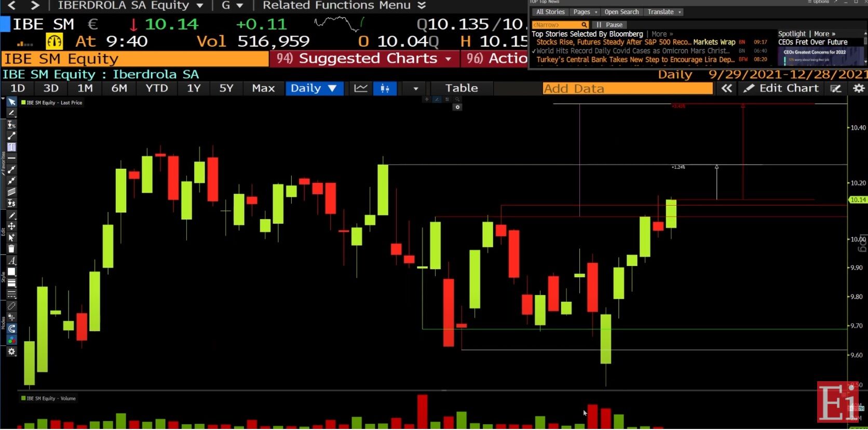The width and height of the screenshot is (868, 430).
Task: Select the trend line drawing tool
Action: (11, 136)
